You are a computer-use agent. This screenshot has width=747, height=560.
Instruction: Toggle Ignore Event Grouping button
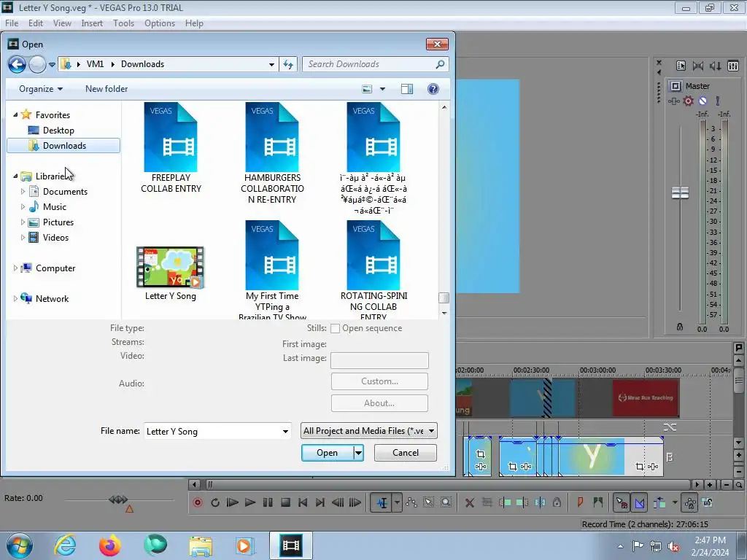click(708, 502)
